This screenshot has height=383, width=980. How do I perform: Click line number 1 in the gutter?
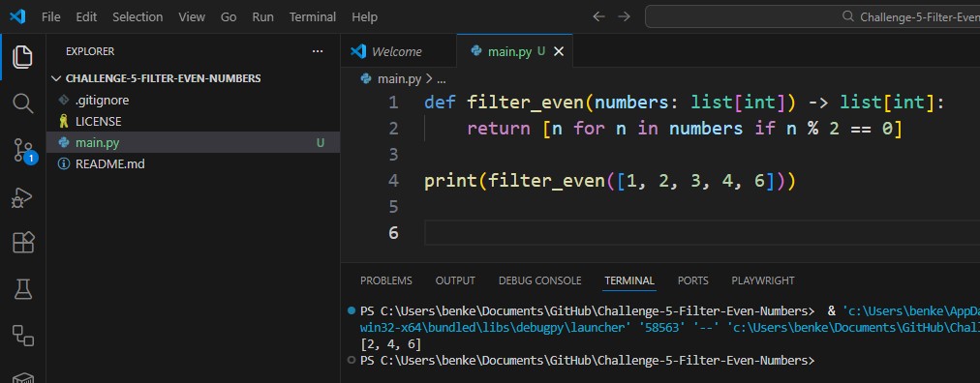tap(393, 103)
